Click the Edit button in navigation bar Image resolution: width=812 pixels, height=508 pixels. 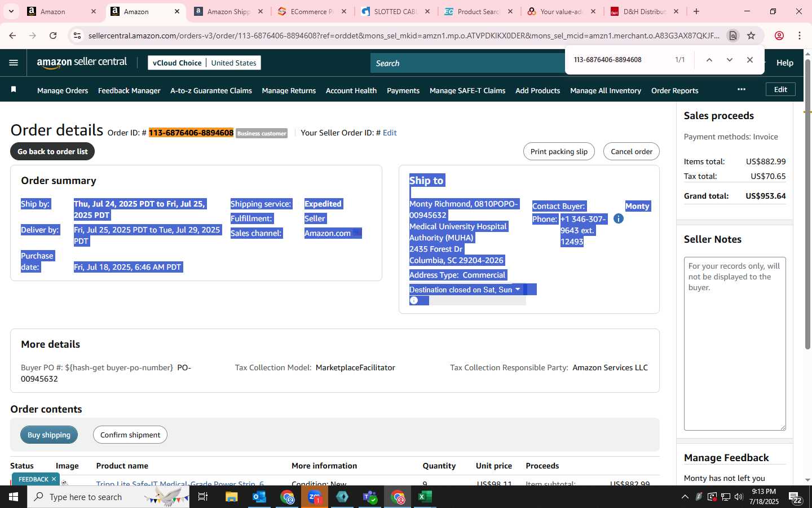pyautogui.click(x=780, y=89)
